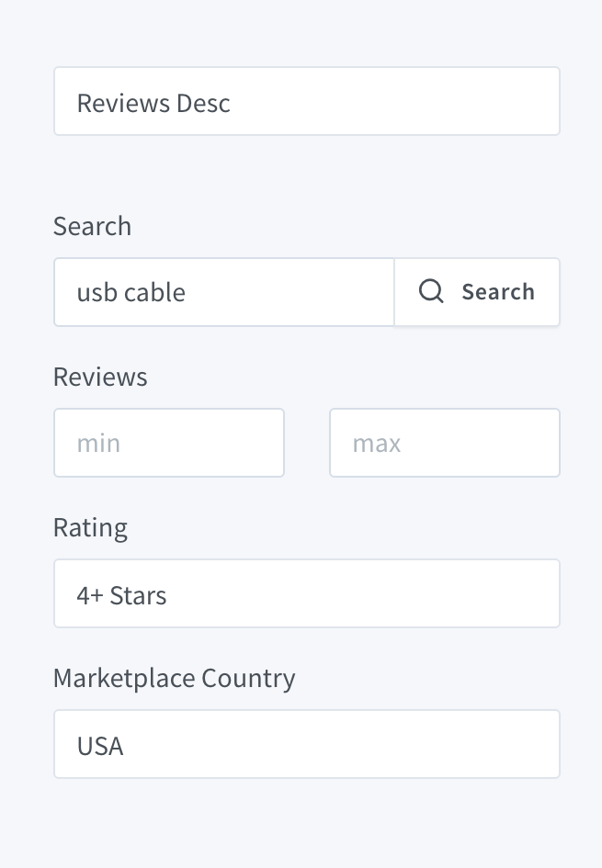Click the 4+ Stars rating value
Screen dimensions: 602x868
pyautogui.click(x=121, y=595)
